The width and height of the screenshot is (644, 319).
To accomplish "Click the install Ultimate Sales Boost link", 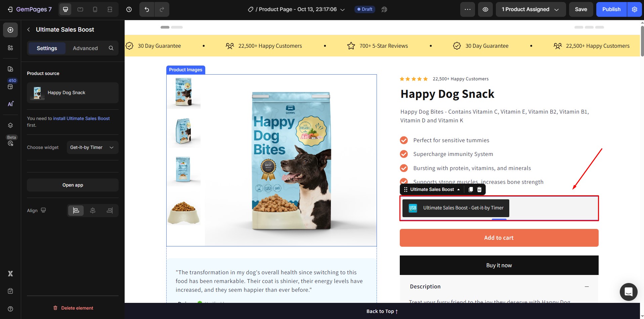I will click(81, 118).
